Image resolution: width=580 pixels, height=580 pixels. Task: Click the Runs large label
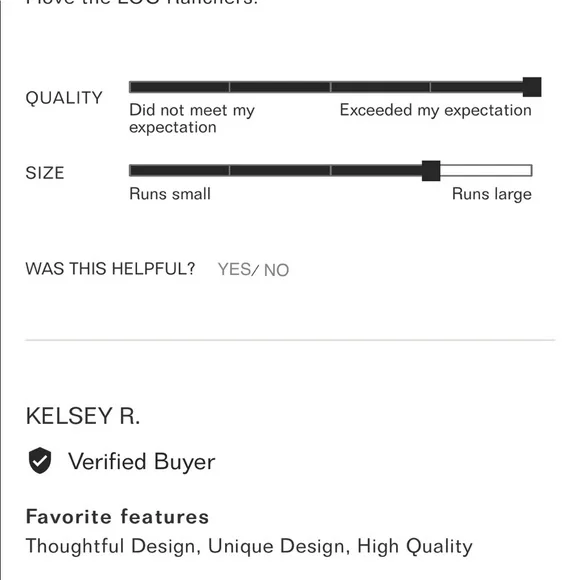(492, 194)
